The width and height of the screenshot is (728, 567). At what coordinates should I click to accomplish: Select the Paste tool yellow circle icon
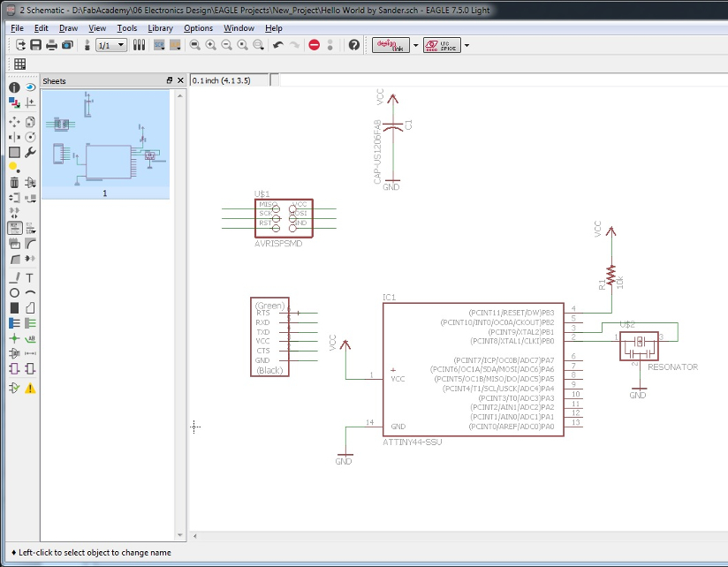pos(14,167)
